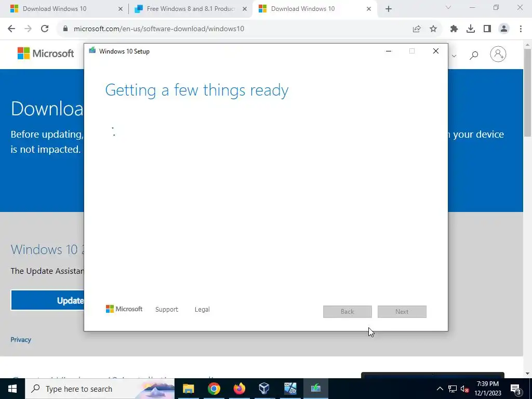Click the Back button in Setup
532x399 pixels.
(348, 312)
